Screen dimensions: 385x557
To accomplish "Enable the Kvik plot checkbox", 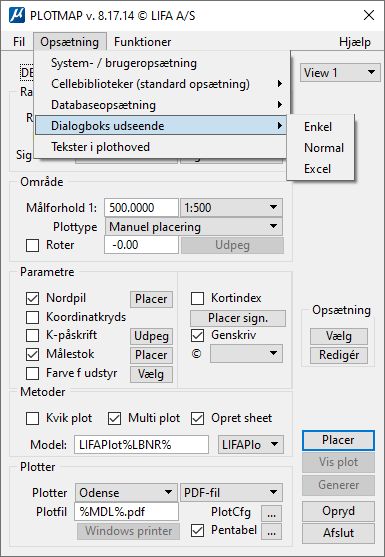I will (33, 419).
